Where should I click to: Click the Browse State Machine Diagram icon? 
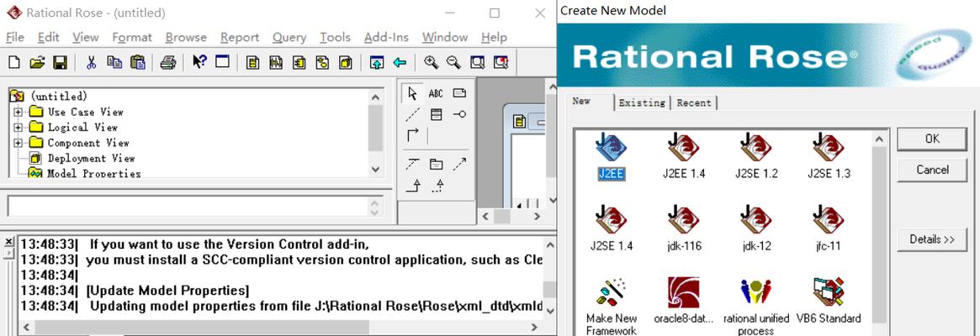[322, 62]
